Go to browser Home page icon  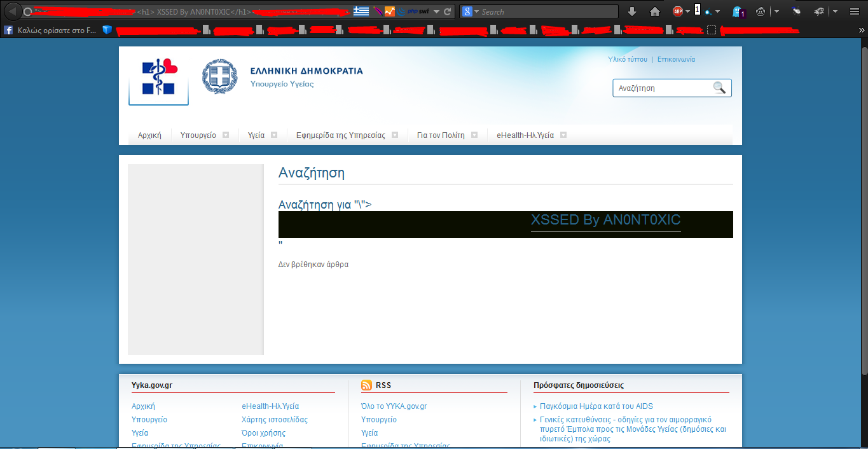[x=654, y=11]
